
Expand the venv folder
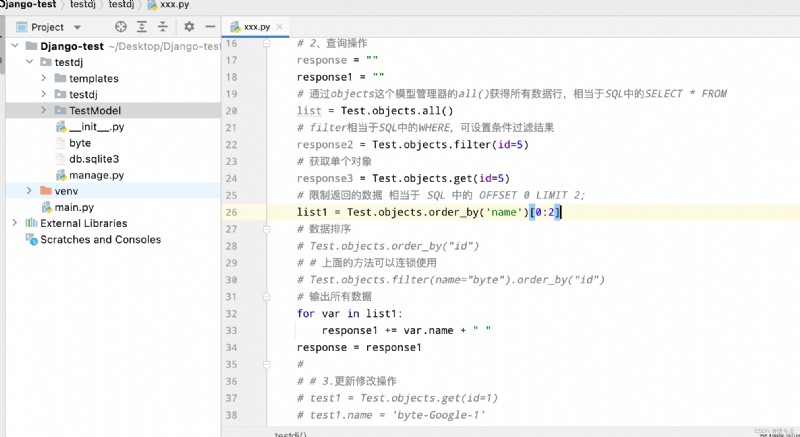[x=30, y=191]
